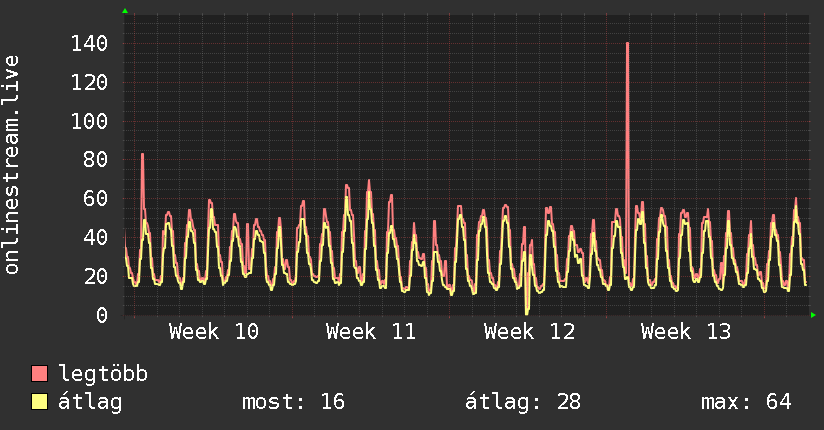Click the green arrow atop the y-axis
Screen dimensions: 824x430
[125, 11]
